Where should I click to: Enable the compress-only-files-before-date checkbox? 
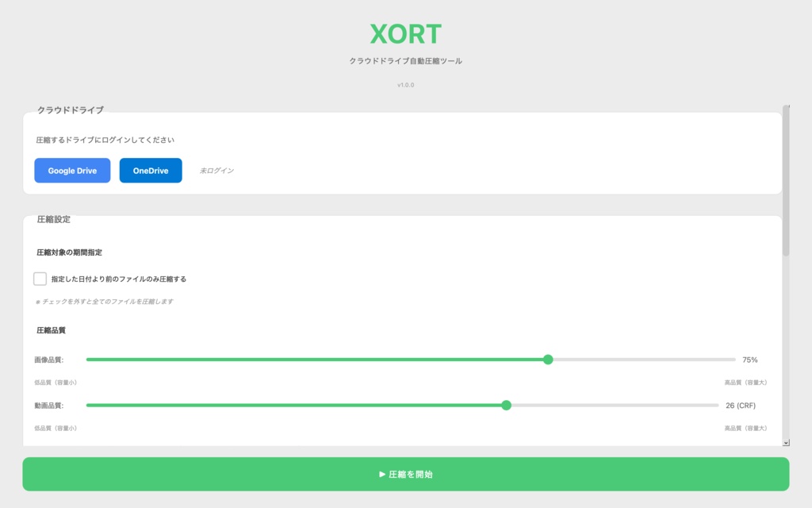pyautogui.click(x=39, y=279)
